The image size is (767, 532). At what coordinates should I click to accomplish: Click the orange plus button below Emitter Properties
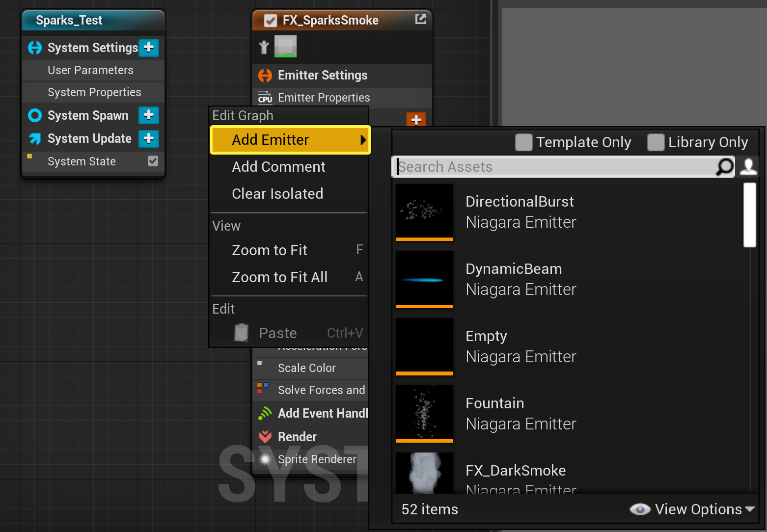click(x=416, y=119)
